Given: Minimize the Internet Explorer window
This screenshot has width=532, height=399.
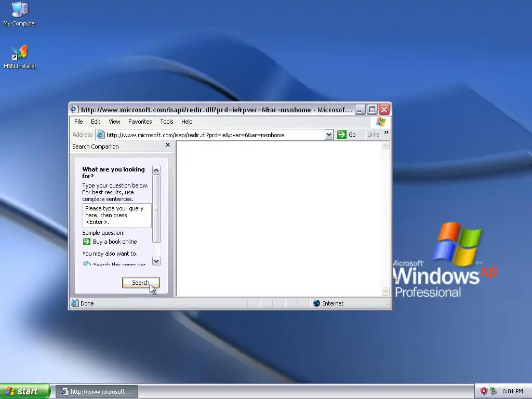Looking at the screenshot, I should (x=360, y=109).
